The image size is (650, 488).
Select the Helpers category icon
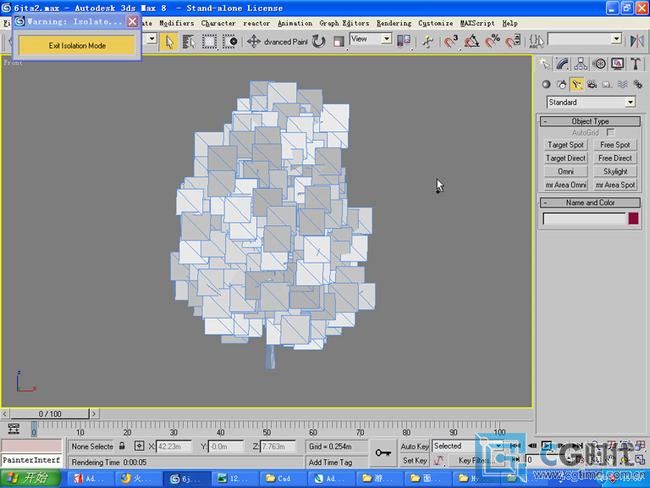[x=607, y=84]
